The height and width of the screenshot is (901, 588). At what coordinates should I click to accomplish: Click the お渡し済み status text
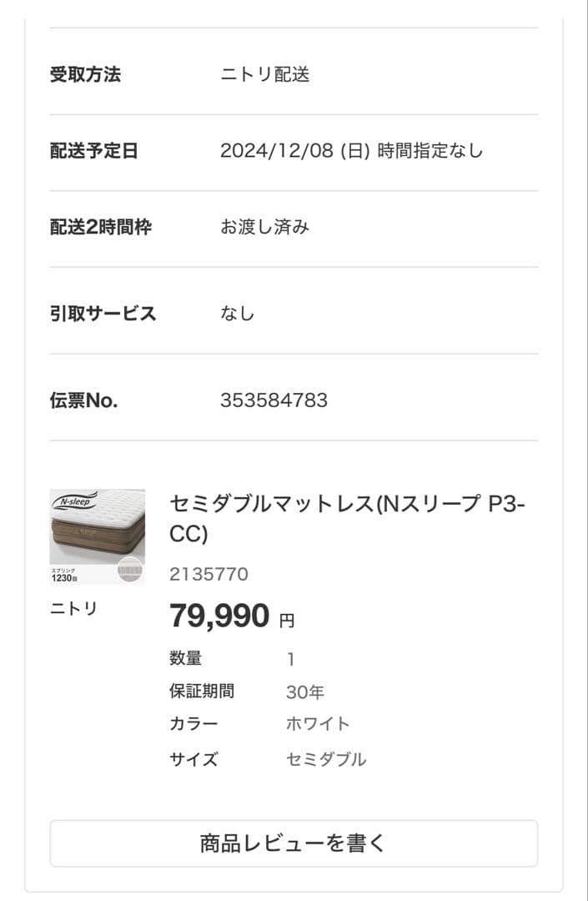point(264,227)
